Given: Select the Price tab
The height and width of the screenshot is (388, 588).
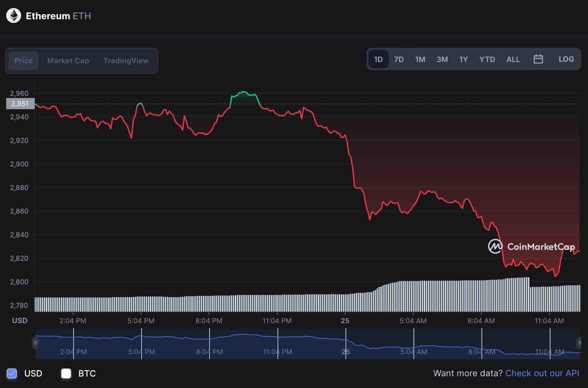Looking at the screenshot, I should (x=24, y=60).
